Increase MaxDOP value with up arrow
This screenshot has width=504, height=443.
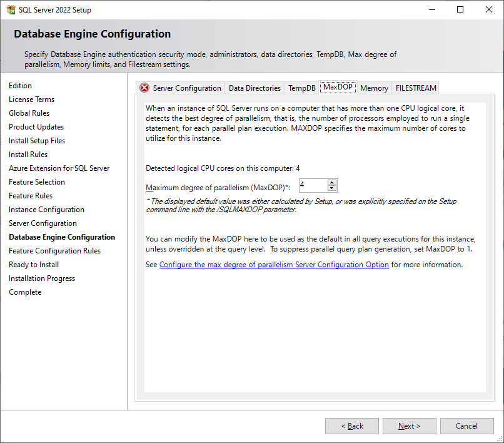(332, 182)
